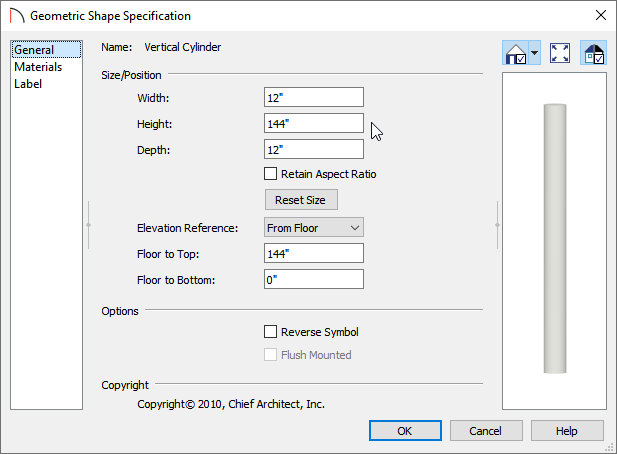Select the Materials panel item
This screenshot has height=454, width=617.
[38, 67]
